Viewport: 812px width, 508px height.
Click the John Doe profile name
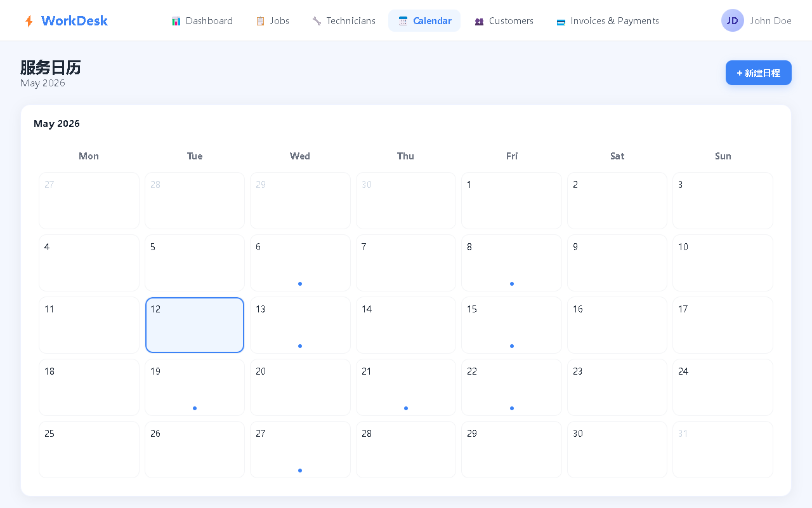(x=771, y=21)
